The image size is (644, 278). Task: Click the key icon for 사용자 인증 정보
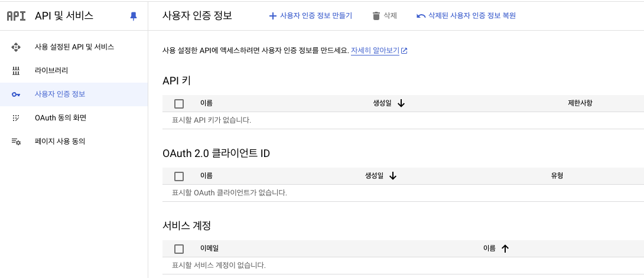click(x=16, y=94)
